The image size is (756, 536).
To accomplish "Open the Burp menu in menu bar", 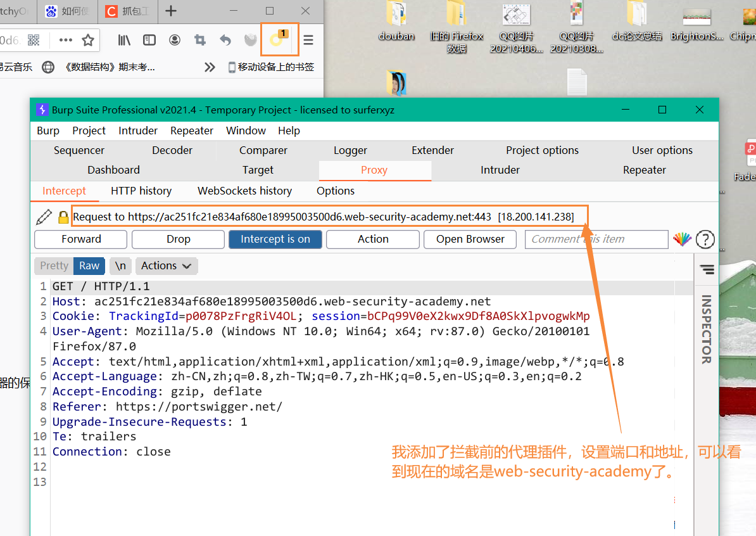I will (x=48, y=131).
